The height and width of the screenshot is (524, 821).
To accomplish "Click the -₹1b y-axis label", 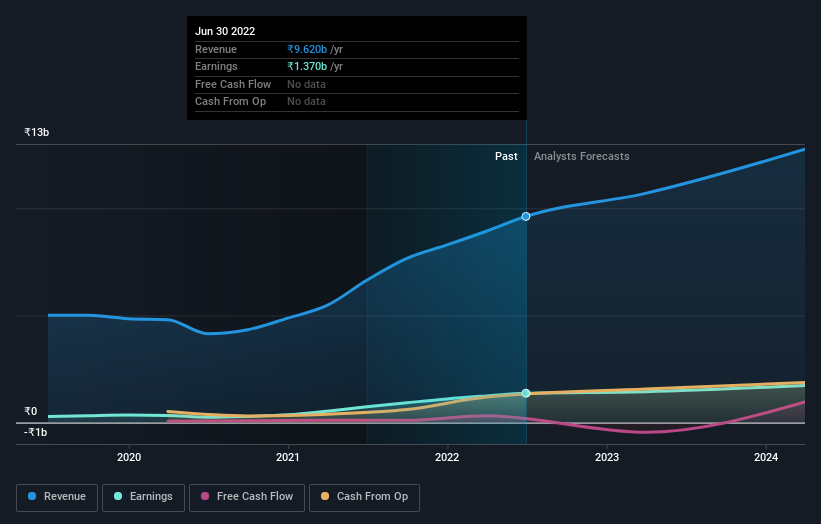I will pos(36,432).
